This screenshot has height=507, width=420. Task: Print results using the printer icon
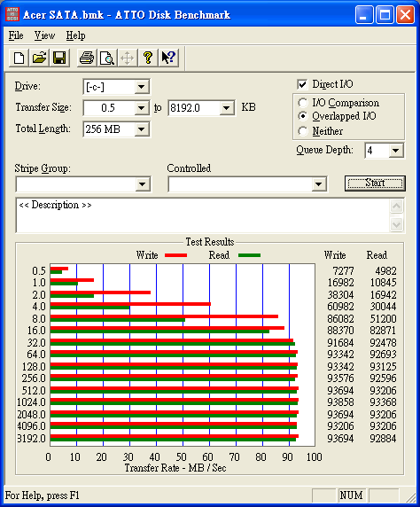coord(87,58)
